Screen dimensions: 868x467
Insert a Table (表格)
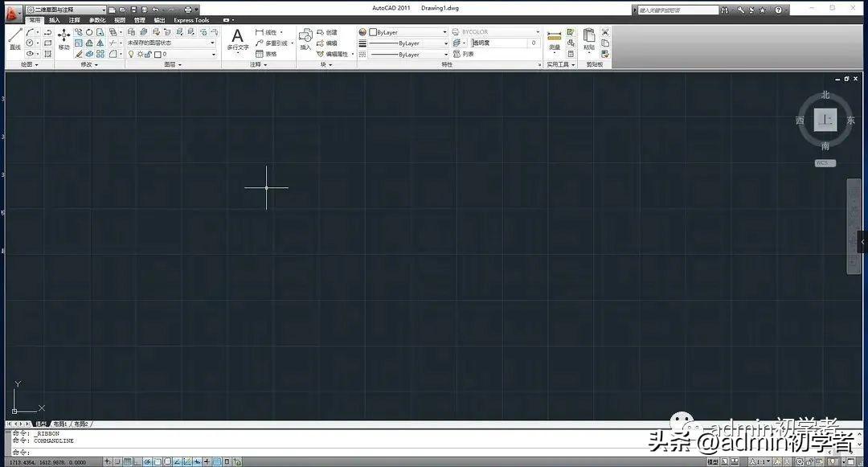(x=266, y=54)
